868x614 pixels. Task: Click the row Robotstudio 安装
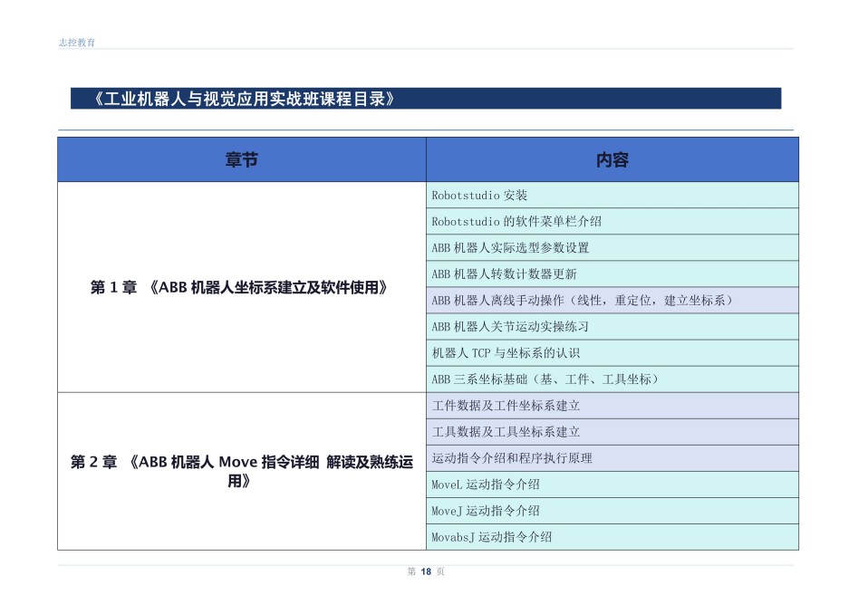coord(612,196)
